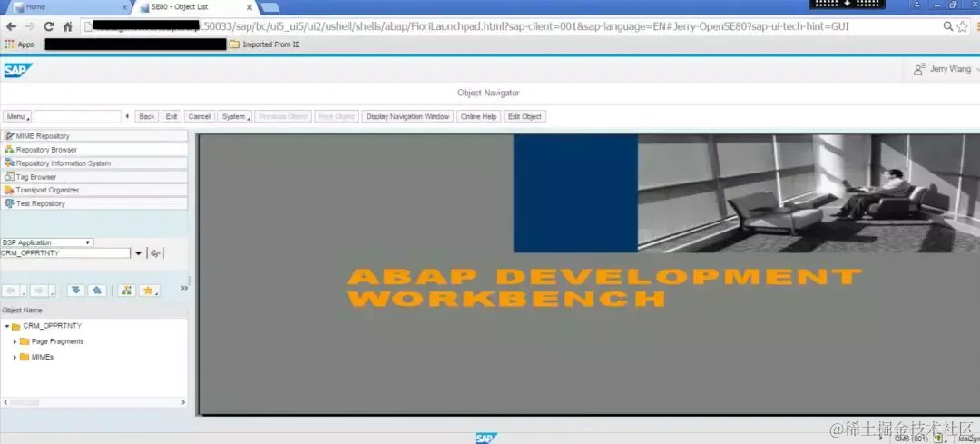This screenshot has width=980, height=444.
Task: Click the tree scroll right arrow
Action: pyautogui.click(x=183, y=403)
